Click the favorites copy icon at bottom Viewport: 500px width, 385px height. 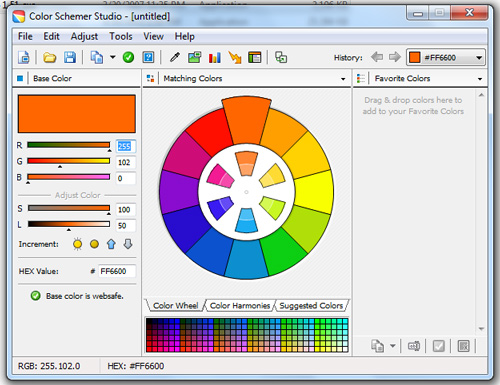(378, 346)
